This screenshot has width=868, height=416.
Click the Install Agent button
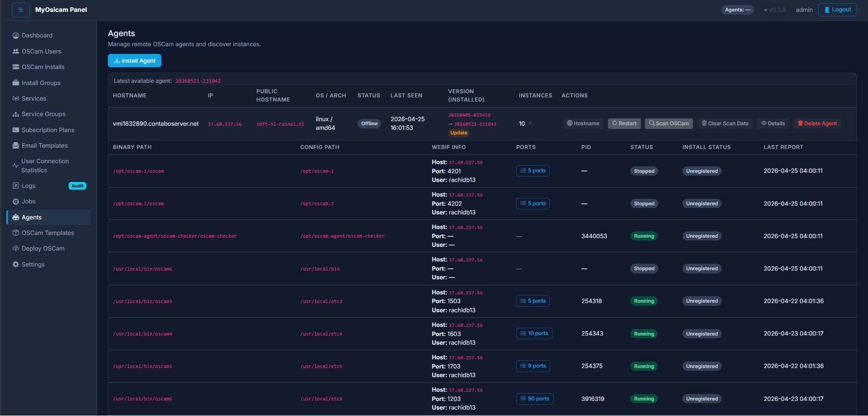click(x=134, y=61)
